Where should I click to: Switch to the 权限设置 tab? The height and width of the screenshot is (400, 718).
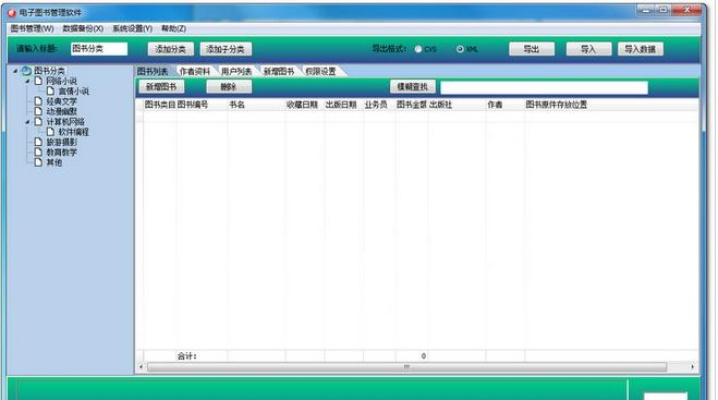pos(320,71)
